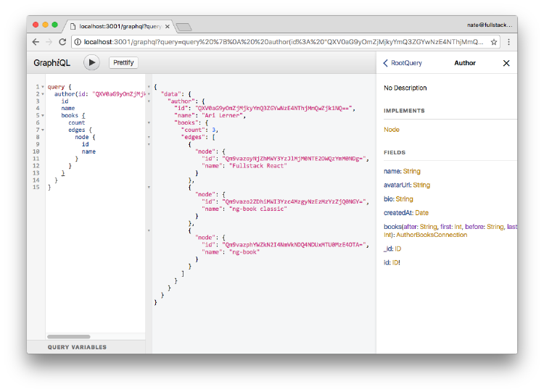Screen dimensions: 544x392
Task: Close the Author documentation panel
Action: (506, 63)
